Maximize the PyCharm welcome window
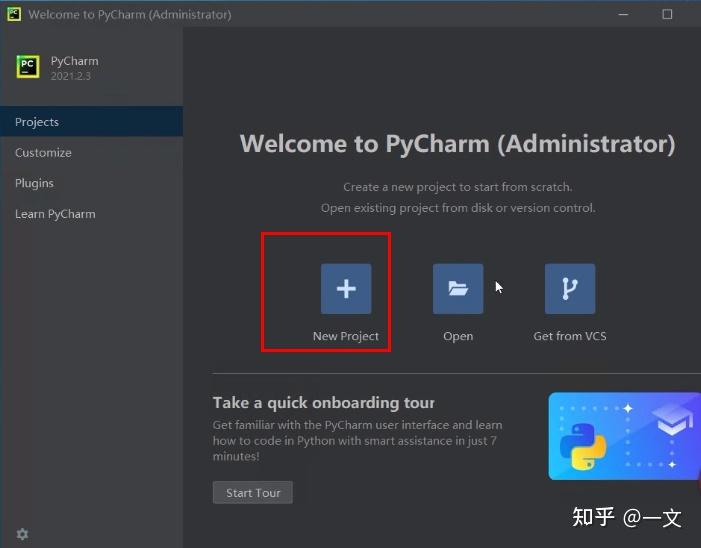The width and height of the screenshot is (701, 548). tap(667, 14)
